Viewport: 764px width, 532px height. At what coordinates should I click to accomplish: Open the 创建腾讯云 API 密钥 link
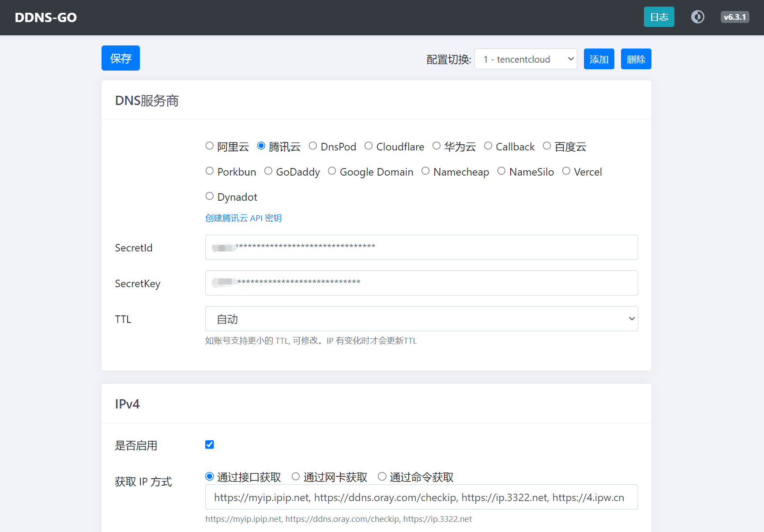pos(243,218)
